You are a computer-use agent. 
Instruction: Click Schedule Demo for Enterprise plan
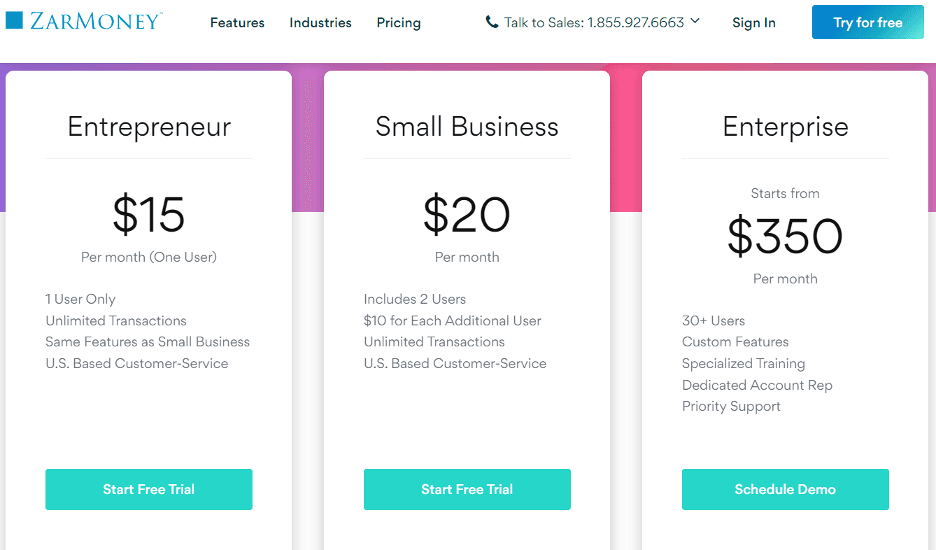pos(785,489)
